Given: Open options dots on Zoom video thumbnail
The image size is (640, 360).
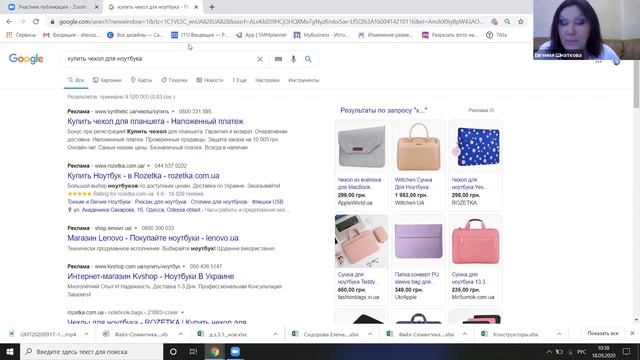Looking at the screenshot, I should point(598,62).
